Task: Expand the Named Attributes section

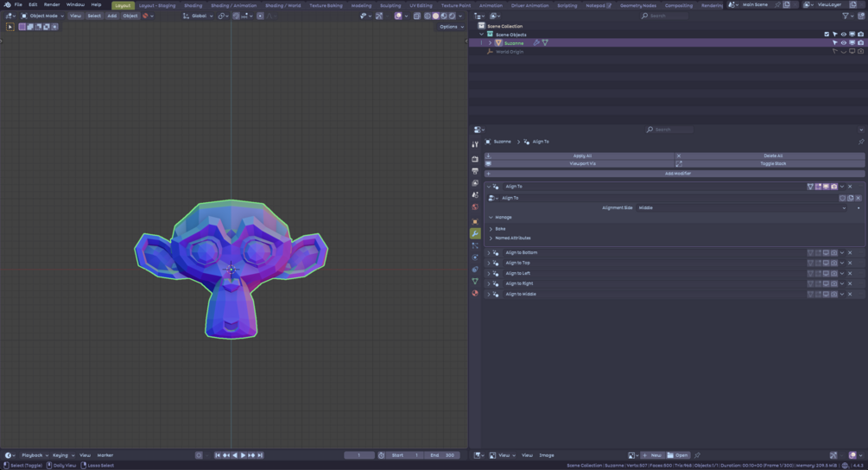Action: (491, 238)
